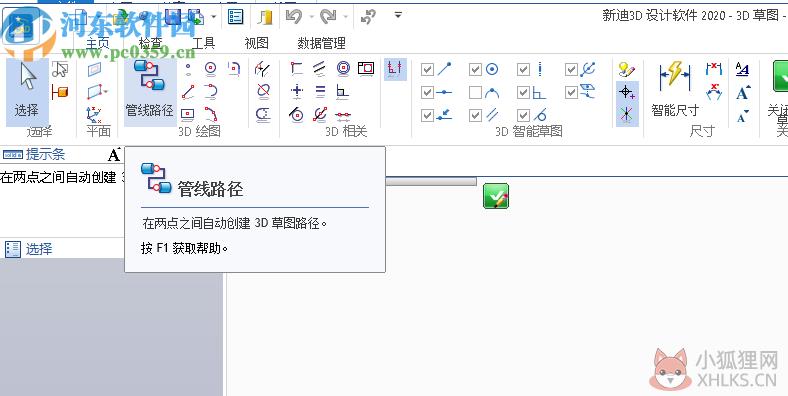Click the distance between dimension icon

tap(714, 68)
